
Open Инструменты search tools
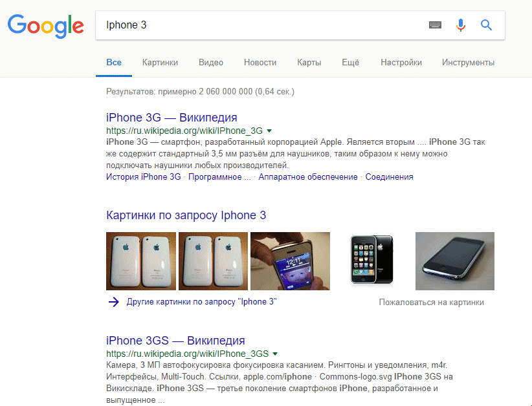468,62
